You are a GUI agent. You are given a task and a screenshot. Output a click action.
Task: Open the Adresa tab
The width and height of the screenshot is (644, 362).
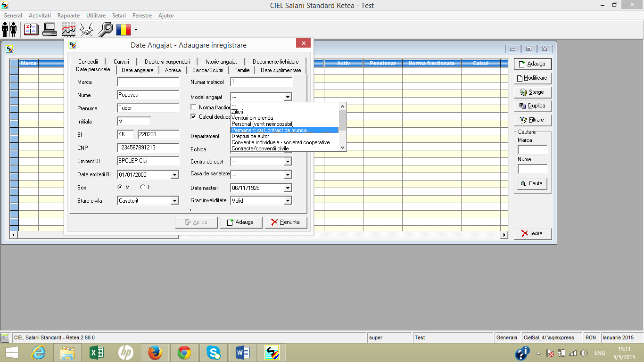(173, 70)
